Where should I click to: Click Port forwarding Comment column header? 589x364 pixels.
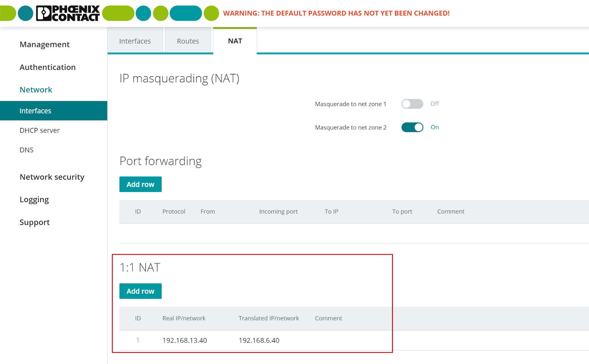pyautogui.click(x=451, y=211)
